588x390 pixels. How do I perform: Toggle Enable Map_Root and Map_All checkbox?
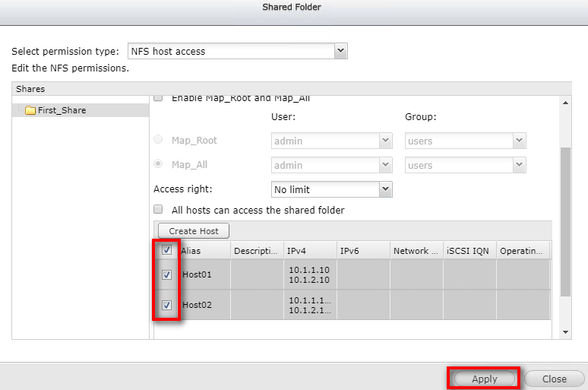pyautogui.click(x=159, y=98)
